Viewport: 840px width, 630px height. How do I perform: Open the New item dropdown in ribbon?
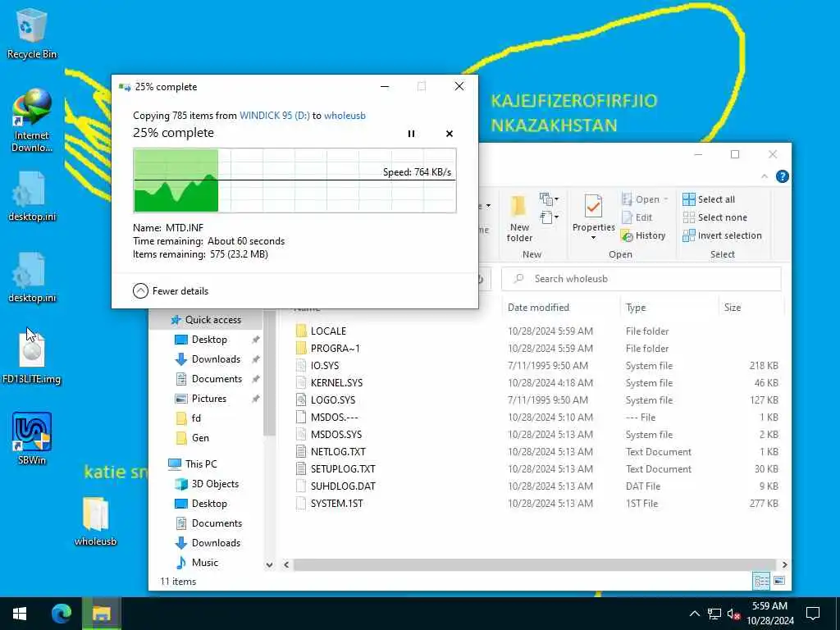(549, 199)
